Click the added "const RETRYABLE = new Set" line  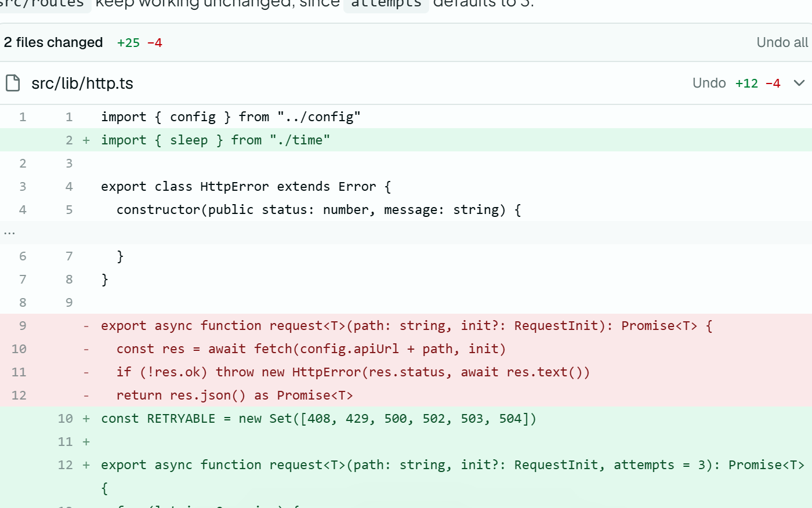pyautogui.click(x=406, y=418)
